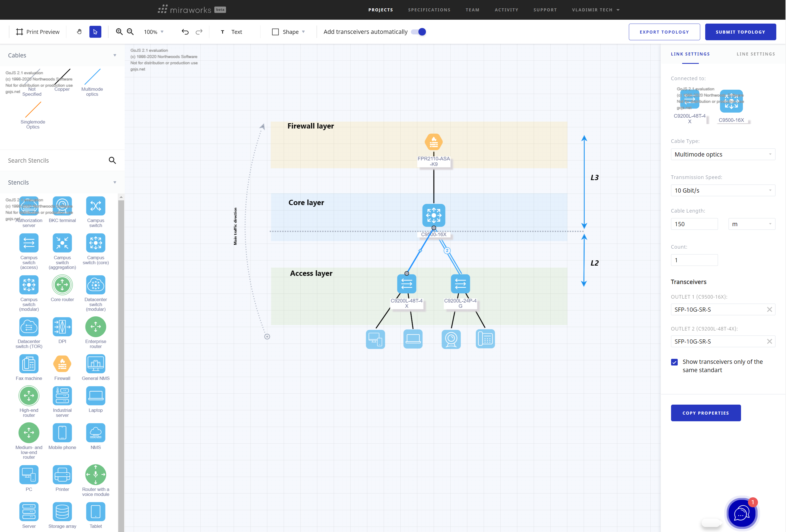Click the search stencils magnifier icon
This screenshot has height=532, width=786.
pyautogui.click(x=112, y=161)
